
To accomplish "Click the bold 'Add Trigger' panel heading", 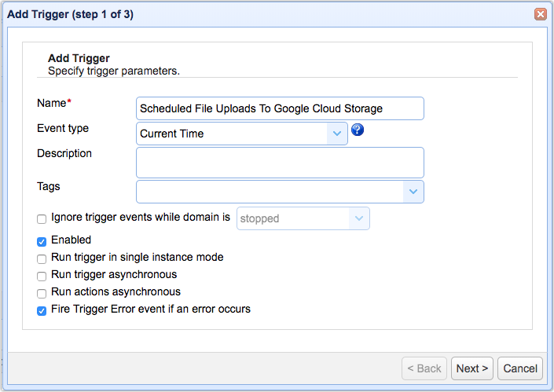I will point(79,58).
